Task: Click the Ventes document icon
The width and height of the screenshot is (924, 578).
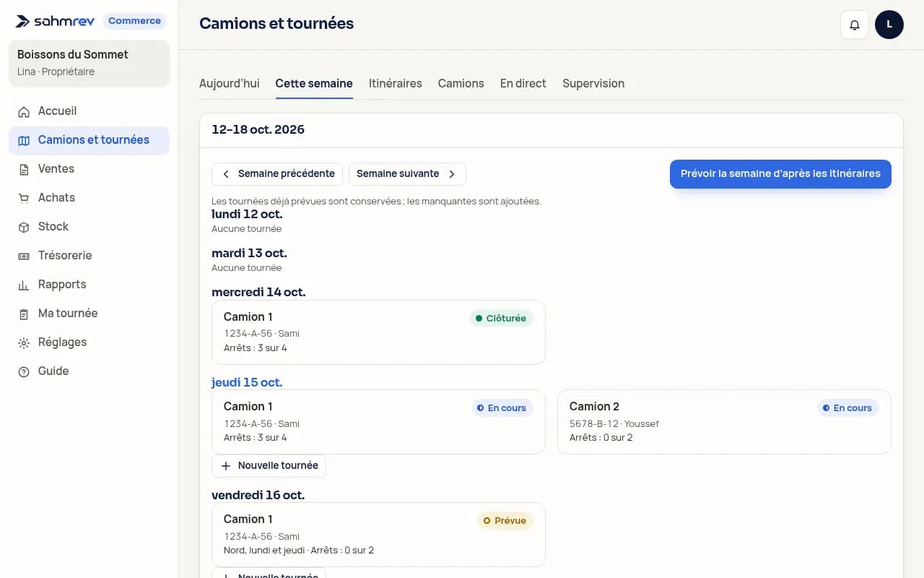Action: 24,169
